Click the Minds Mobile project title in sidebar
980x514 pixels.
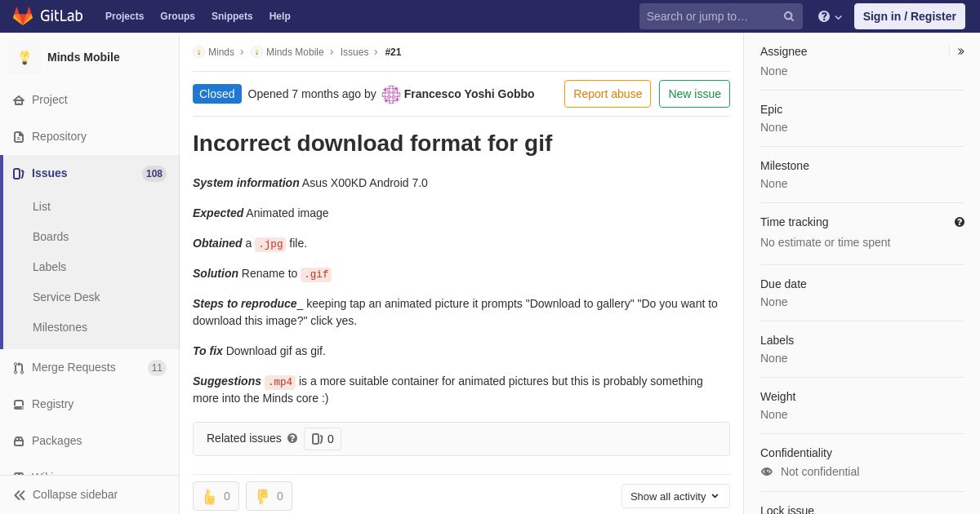(x=83, y=57)
